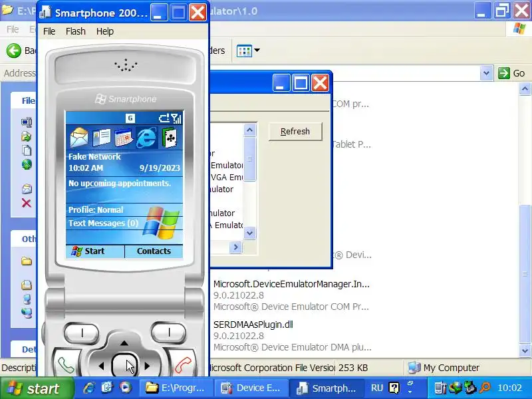The height and width of the screenshot is (399, 532).
Task: Tap the Start softkey on phone screen
Action: pos(95,251)
